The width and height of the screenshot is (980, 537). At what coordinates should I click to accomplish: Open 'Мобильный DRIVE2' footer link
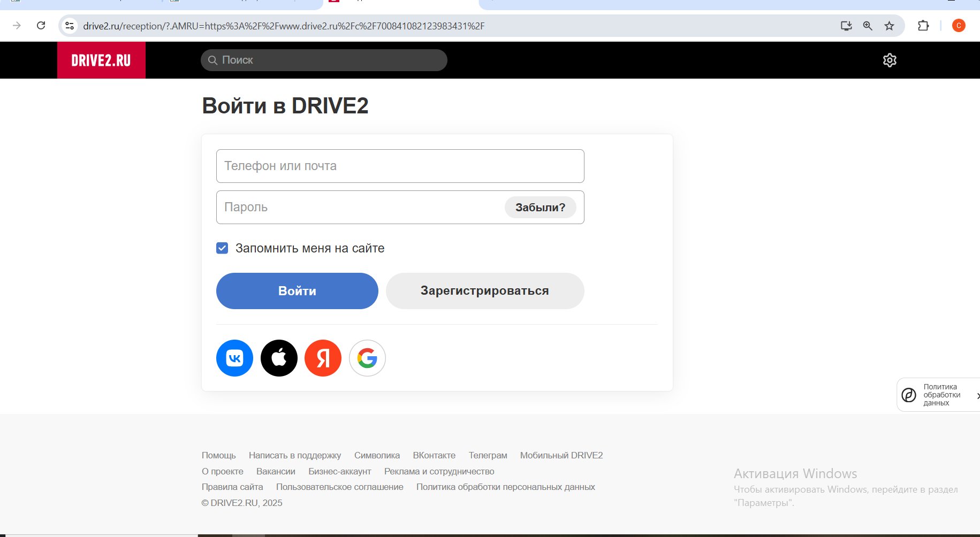pos(561,455)
